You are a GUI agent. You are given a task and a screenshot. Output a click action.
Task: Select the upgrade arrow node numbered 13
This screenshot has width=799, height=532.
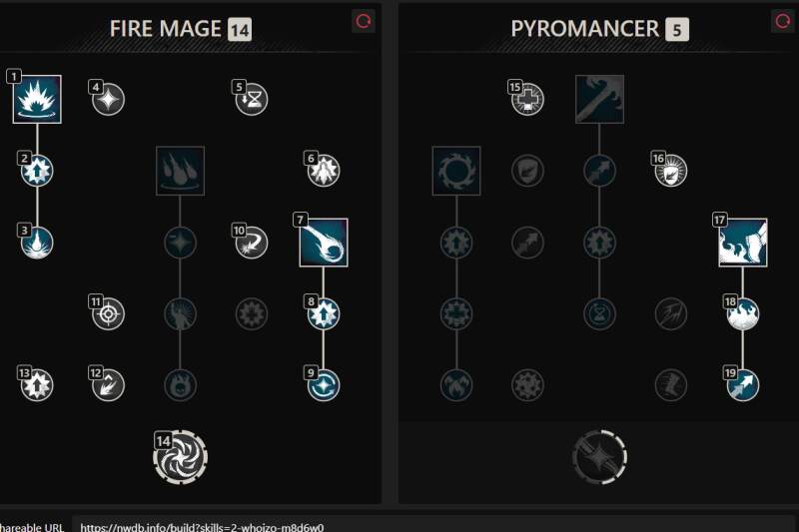pos(37,385)
